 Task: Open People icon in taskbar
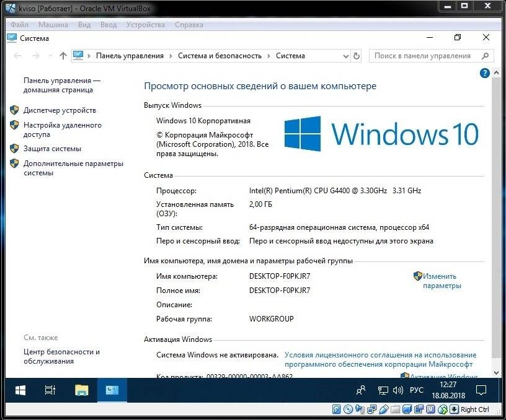click(x=361, y=390)
